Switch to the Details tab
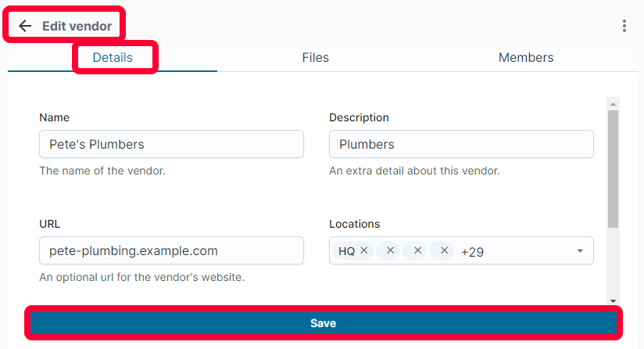Viewport: 644px width, 349px height. tap(113, 58)
